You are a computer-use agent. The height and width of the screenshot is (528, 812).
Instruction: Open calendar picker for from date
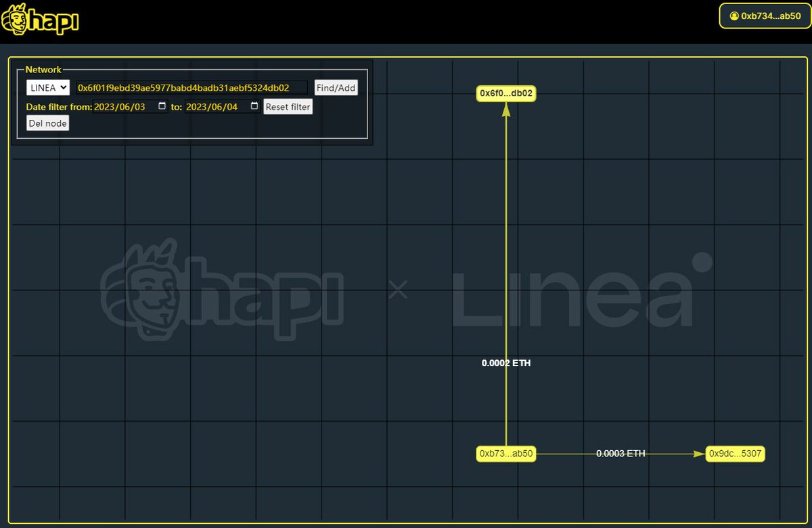point(162,106)
